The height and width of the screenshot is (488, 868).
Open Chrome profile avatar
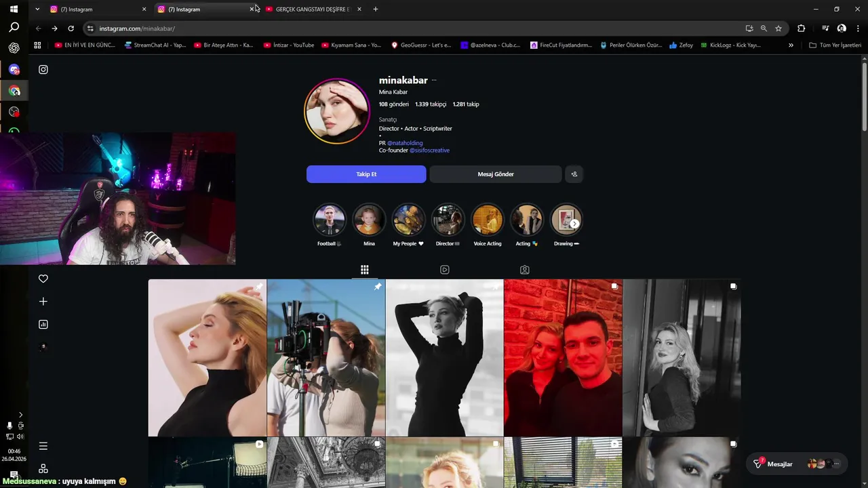pos(842,28)
